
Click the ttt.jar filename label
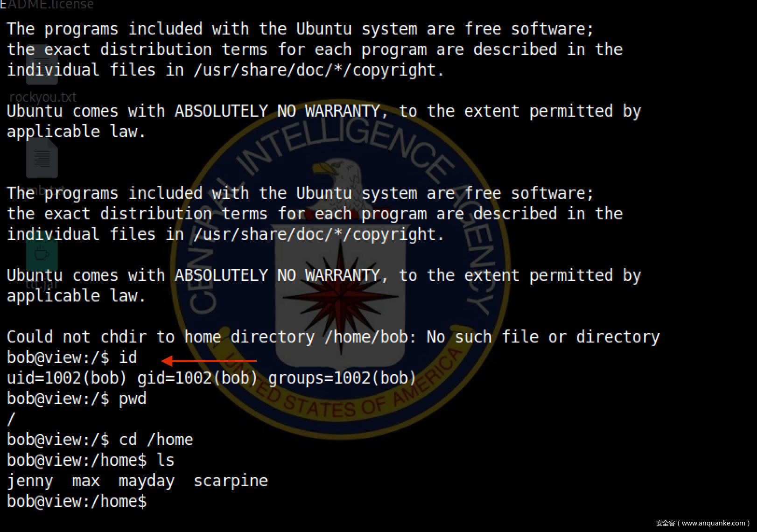point(42,284)
